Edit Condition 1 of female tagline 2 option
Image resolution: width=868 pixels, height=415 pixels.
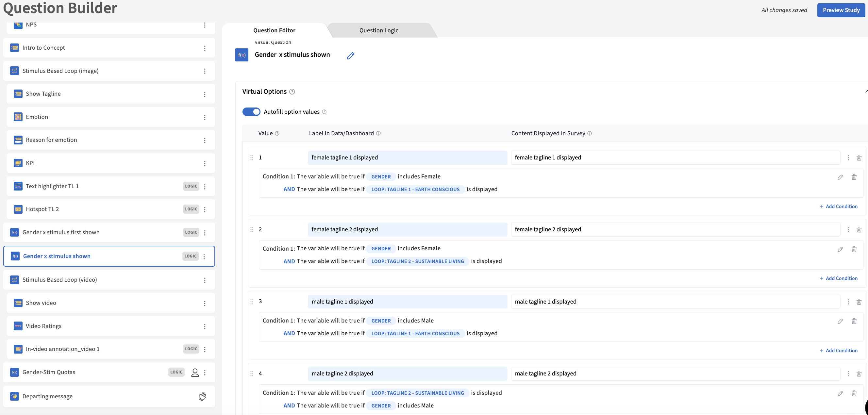tap(840, 249)
